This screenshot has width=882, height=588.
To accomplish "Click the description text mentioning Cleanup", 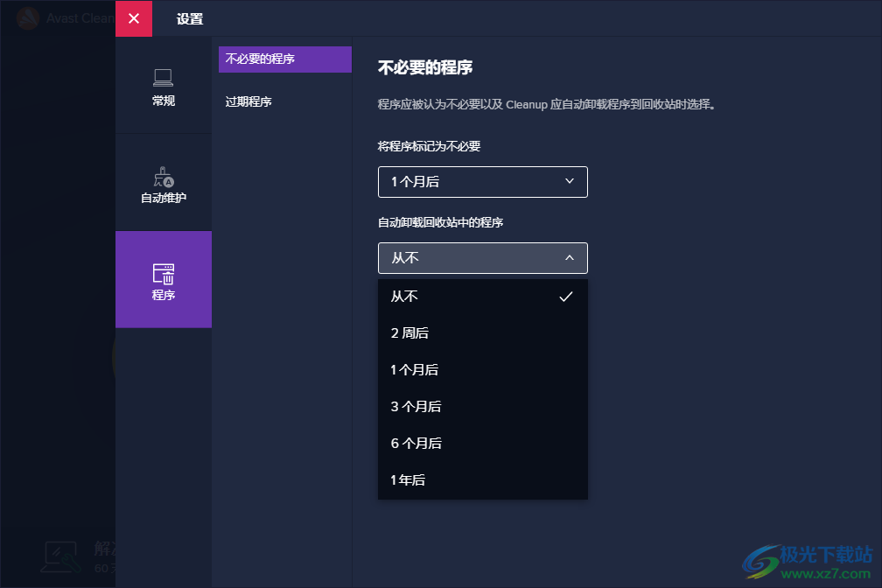I will pyautogui.click(x=546, y=104).
